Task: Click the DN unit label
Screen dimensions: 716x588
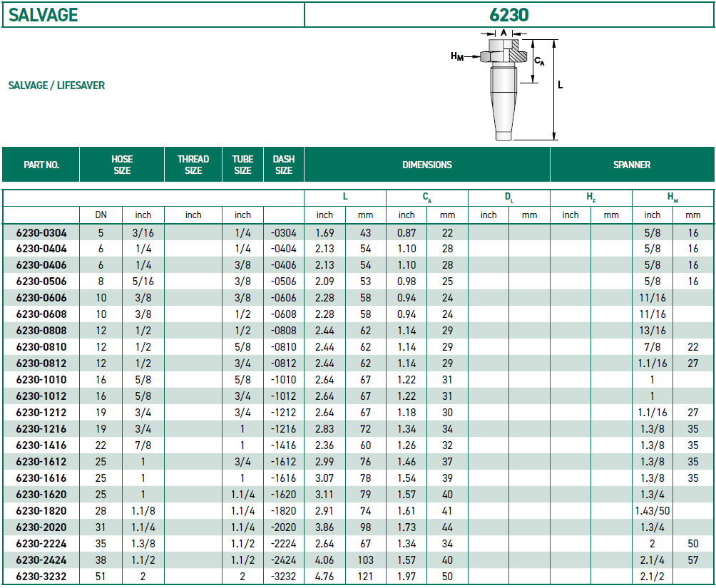Action: coord(101,215)
